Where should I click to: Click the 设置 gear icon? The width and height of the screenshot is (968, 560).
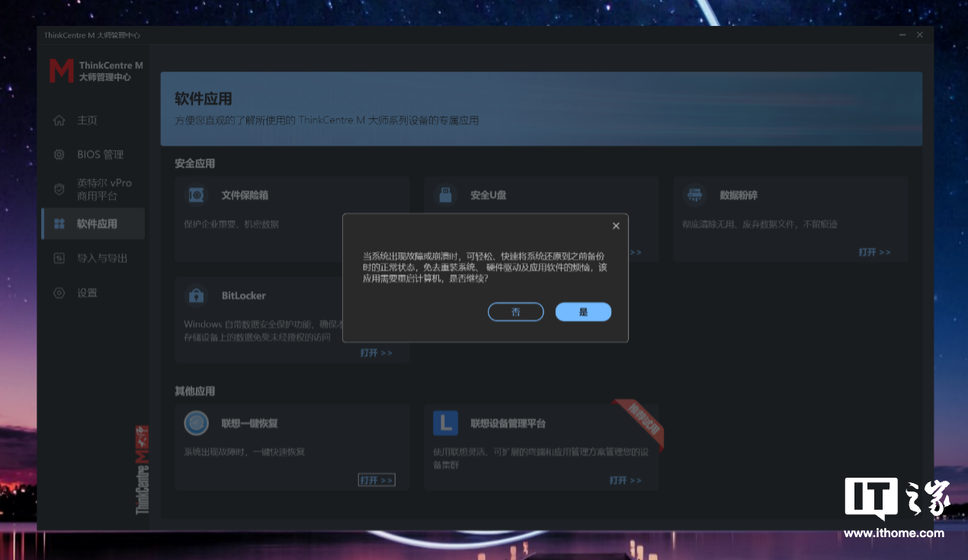(59, 293)
